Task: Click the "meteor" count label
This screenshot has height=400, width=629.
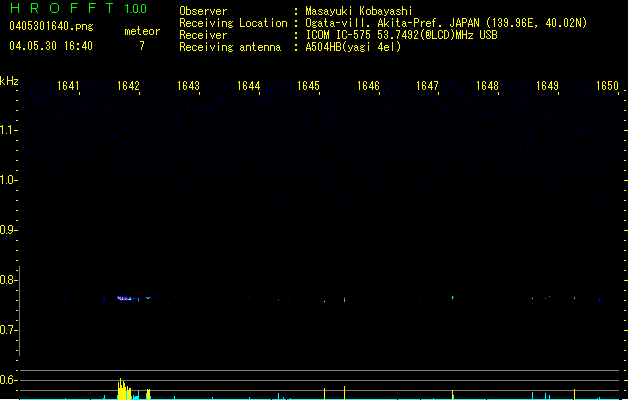Action: click(x=142, y=31)
